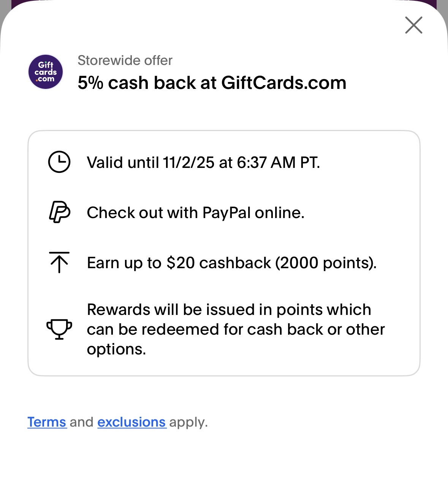The image size is (448, 487).
Task: Click the PayPal logo icon
Action: (x=59, y=212)
